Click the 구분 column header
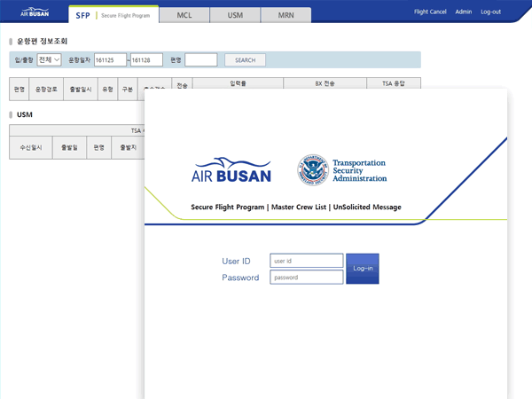The width and height of the screenshot is (532, 399). click(x=128, y=90)
